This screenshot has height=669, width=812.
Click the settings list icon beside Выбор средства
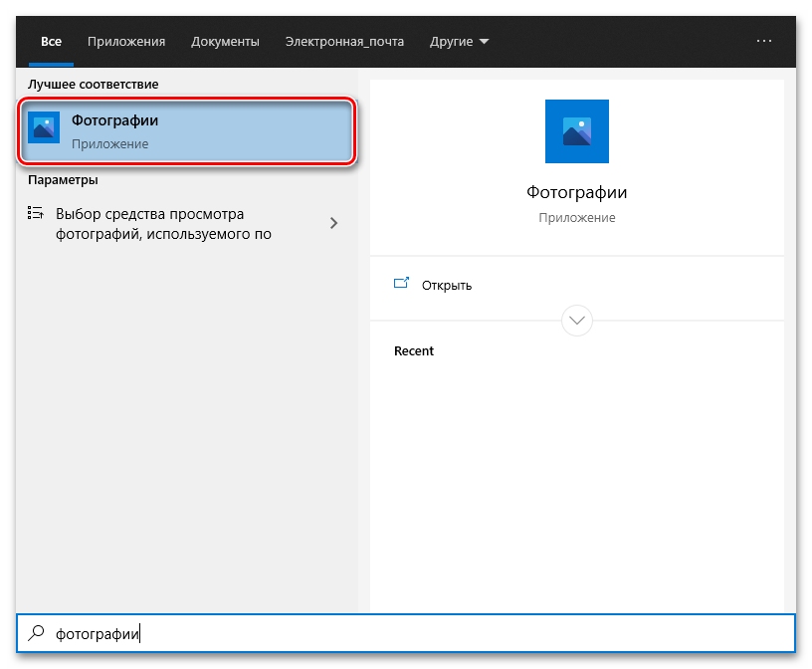click(x=36, y=213)
